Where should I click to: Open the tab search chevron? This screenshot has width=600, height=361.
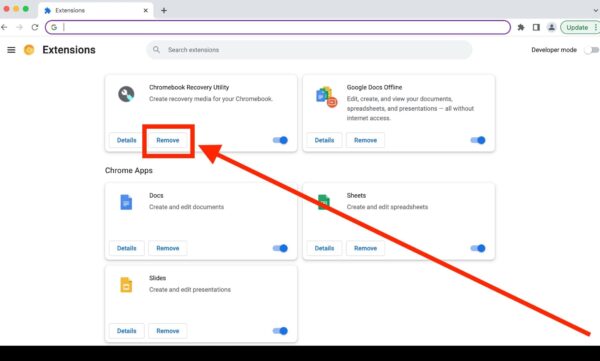596,10
